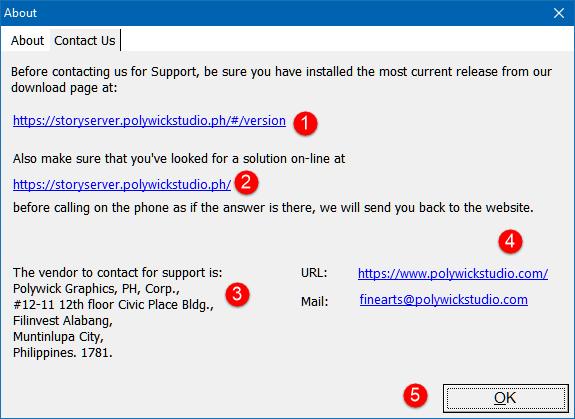This screenshot has height=419, width=575.
Task: Click red callout marker number 5
Action: (x=415, y=396)
